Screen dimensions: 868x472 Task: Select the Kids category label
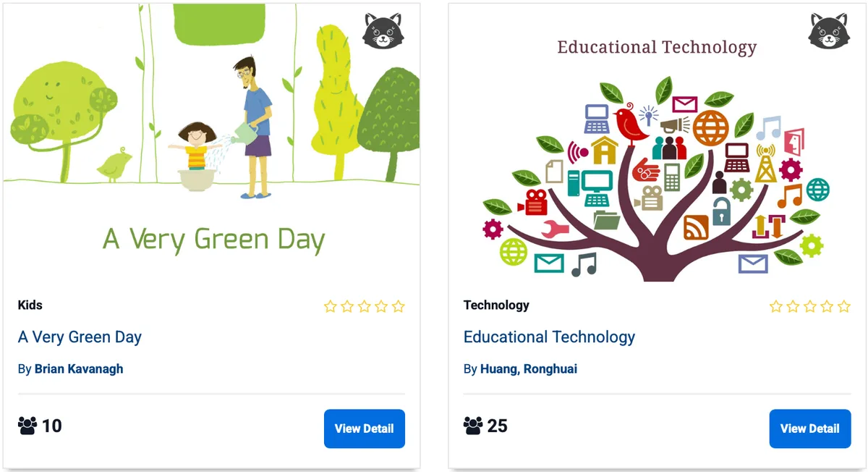pyautogui.click(x=30, y=305)
